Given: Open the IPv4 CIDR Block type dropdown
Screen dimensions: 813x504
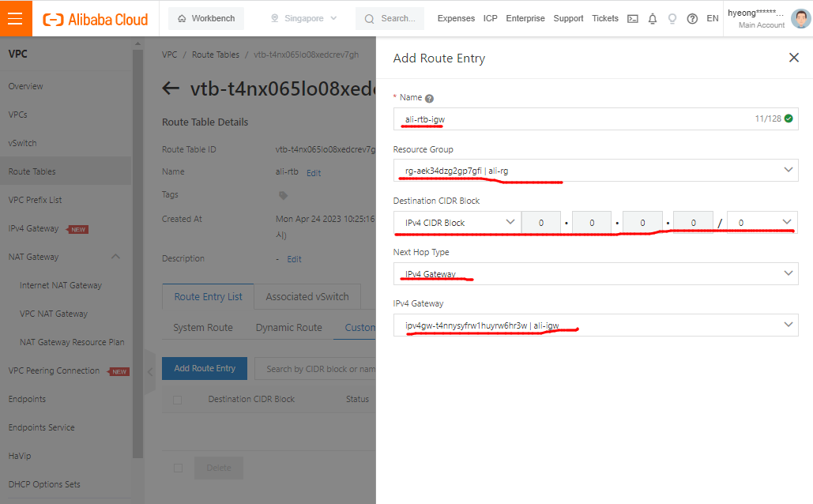Looking at the screenshot, I should 457,223.
